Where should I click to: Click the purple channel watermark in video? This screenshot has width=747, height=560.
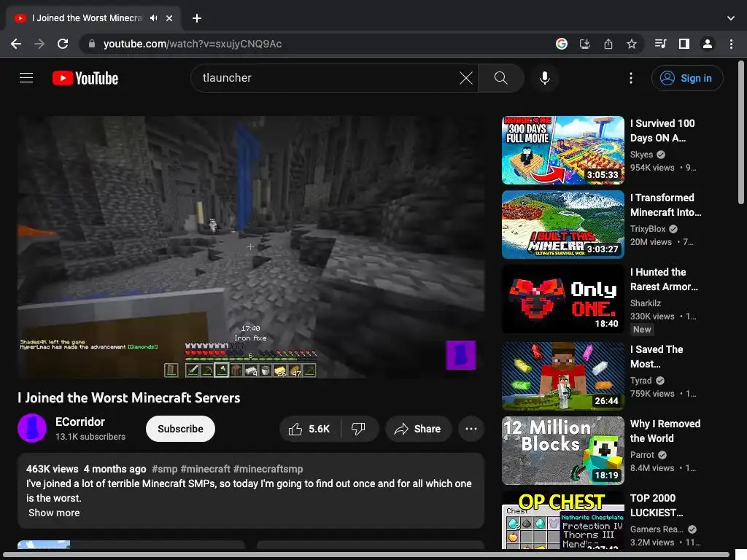[460, 355]
